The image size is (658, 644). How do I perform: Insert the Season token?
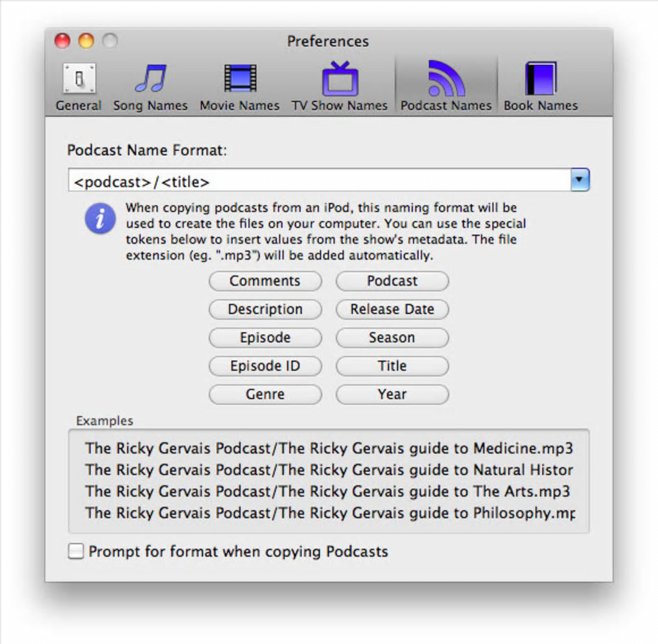pos(392,338)
